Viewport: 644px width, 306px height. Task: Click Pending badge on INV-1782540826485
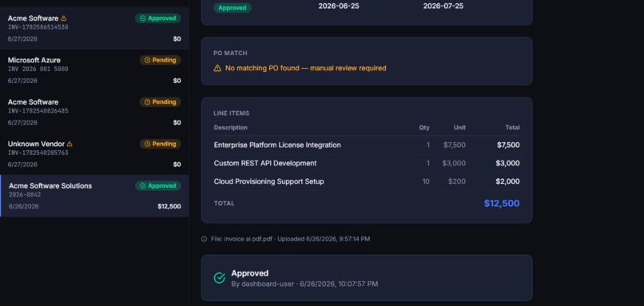tap(160, 101)
